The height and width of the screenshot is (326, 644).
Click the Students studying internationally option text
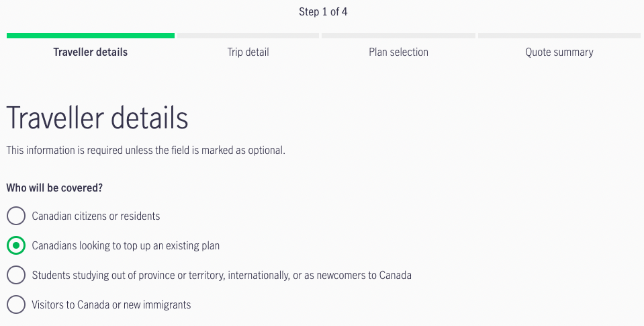pyautogui.click(x=222, y=275)
